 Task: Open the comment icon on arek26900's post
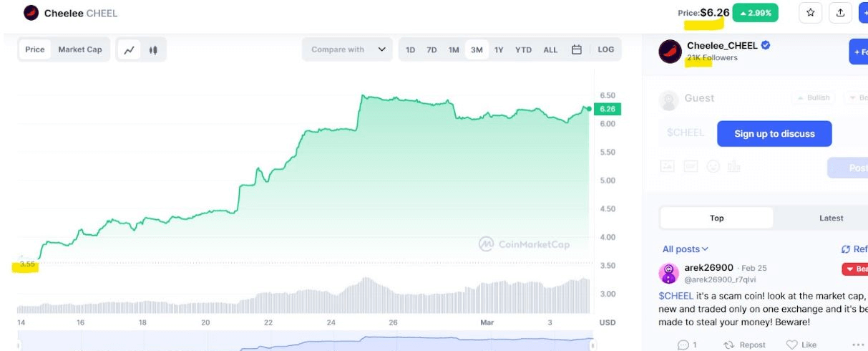[683, 345]
